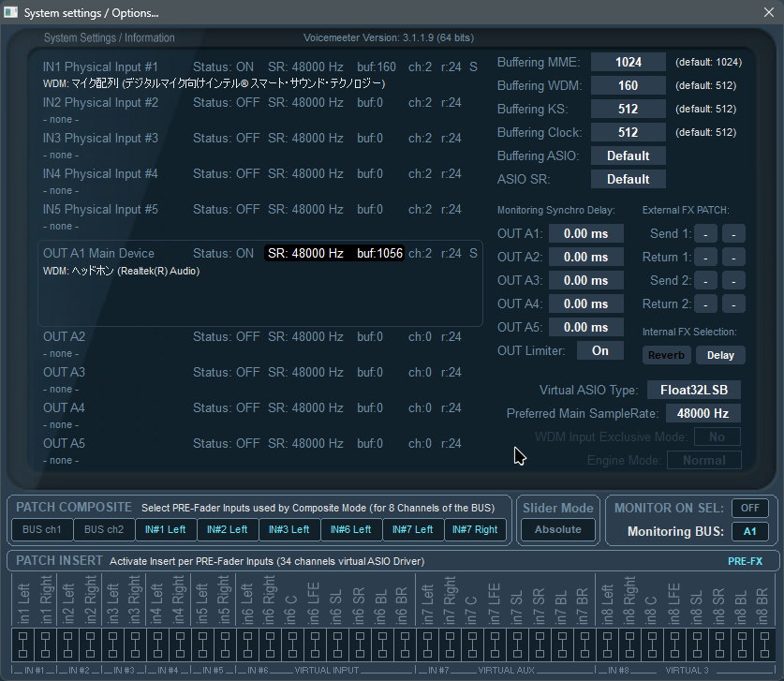Toggle MONITOR ON SEL off button

point(749,508)
